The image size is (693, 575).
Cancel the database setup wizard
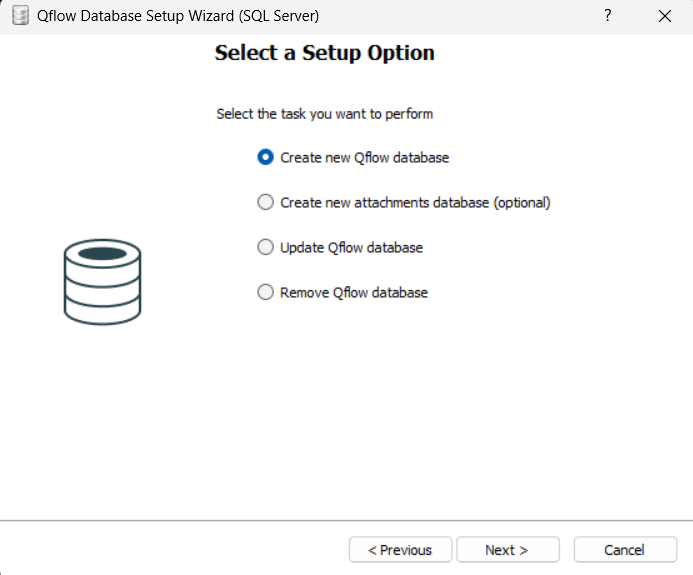625,550
